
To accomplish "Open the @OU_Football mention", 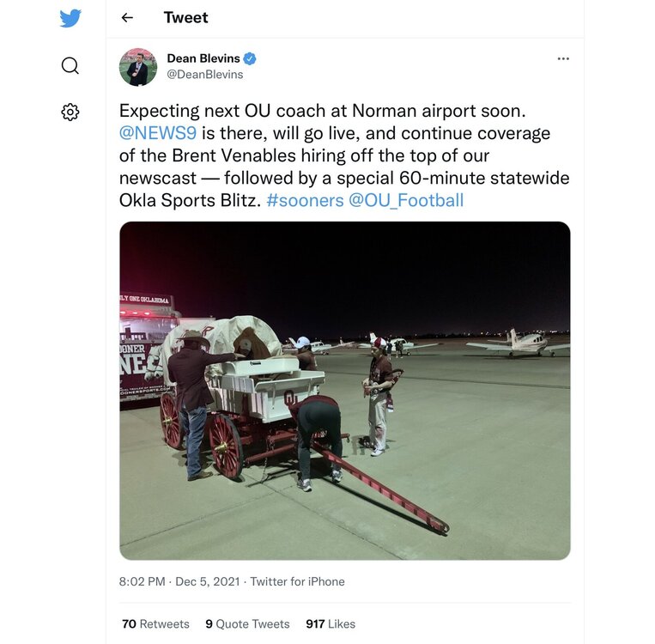I will pyautogui.click(x=406, y=200).
